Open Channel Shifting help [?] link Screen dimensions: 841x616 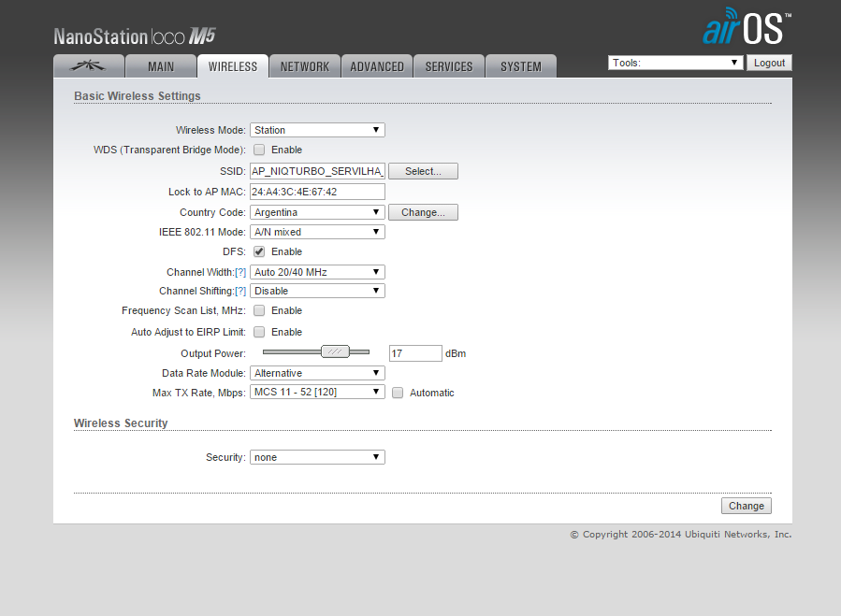[x=240, y=291]
